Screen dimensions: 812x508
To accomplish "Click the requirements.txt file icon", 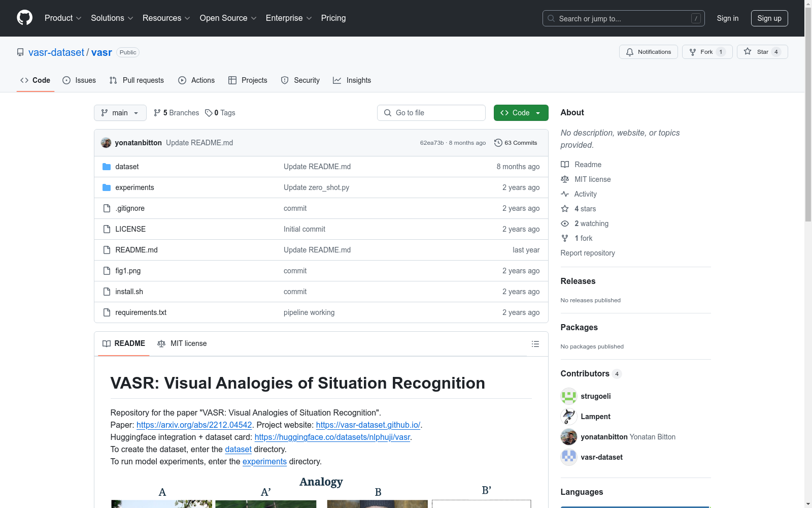I will [107, 312].
